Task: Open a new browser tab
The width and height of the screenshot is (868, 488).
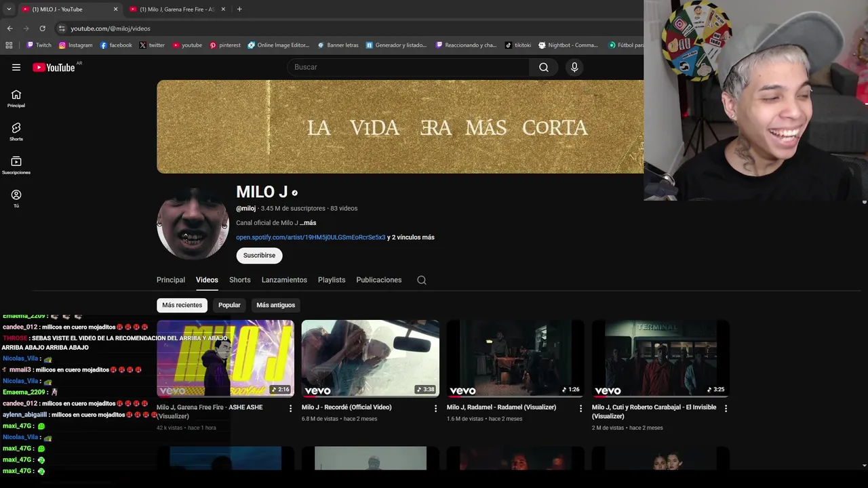Action: (239, 9)
